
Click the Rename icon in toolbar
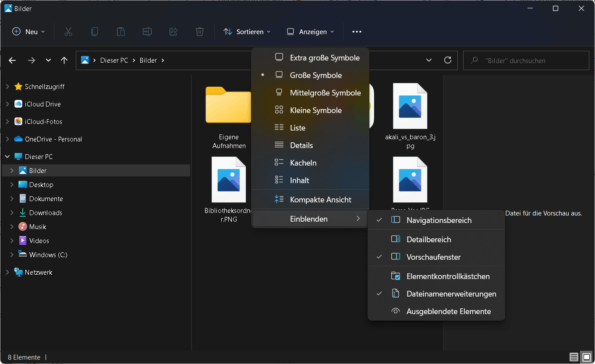pyautogui.click(x=147, y=32)
